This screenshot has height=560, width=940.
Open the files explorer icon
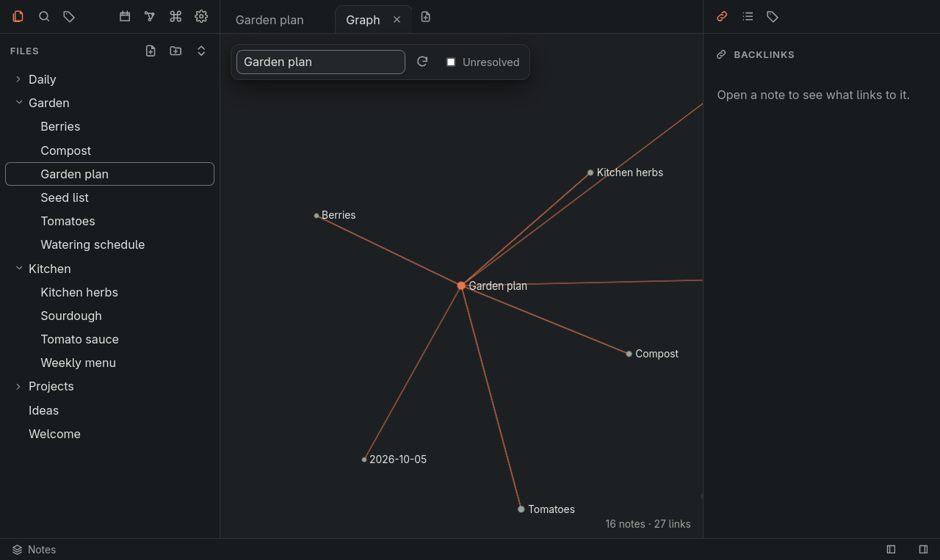(x=18, y=16)
